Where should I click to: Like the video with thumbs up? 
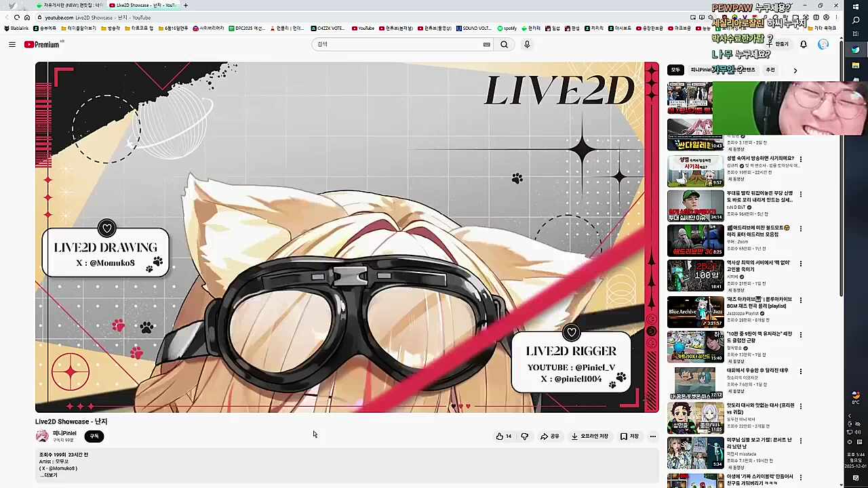503,436
